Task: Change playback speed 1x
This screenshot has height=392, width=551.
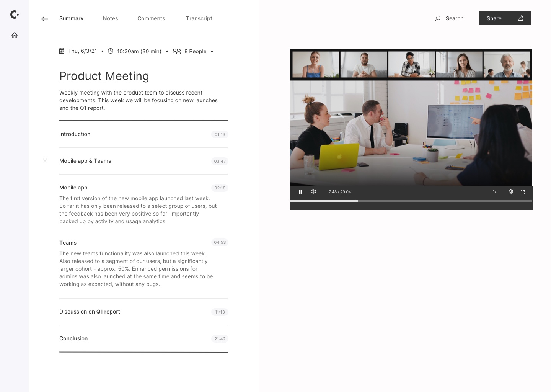Action: tap(495, 192)
